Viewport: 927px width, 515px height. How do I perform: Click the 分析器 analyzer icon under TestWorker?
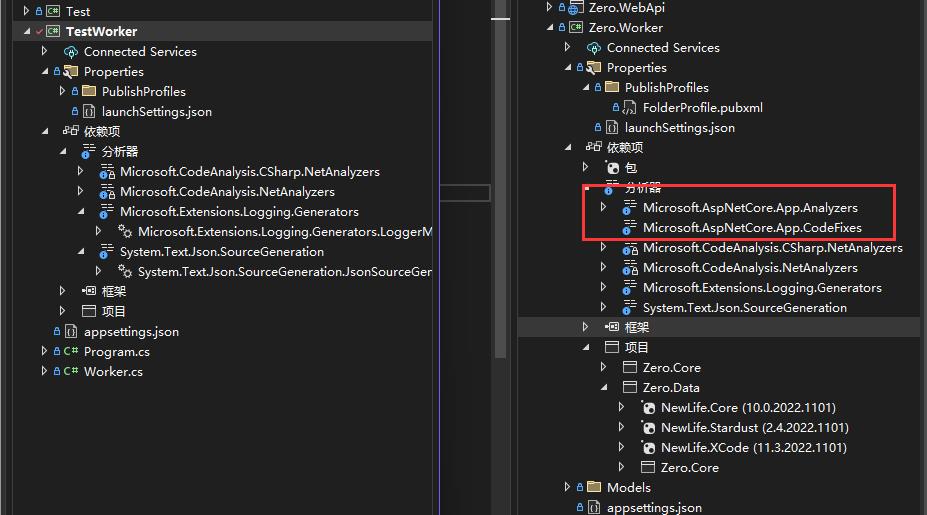pos(89,151)
